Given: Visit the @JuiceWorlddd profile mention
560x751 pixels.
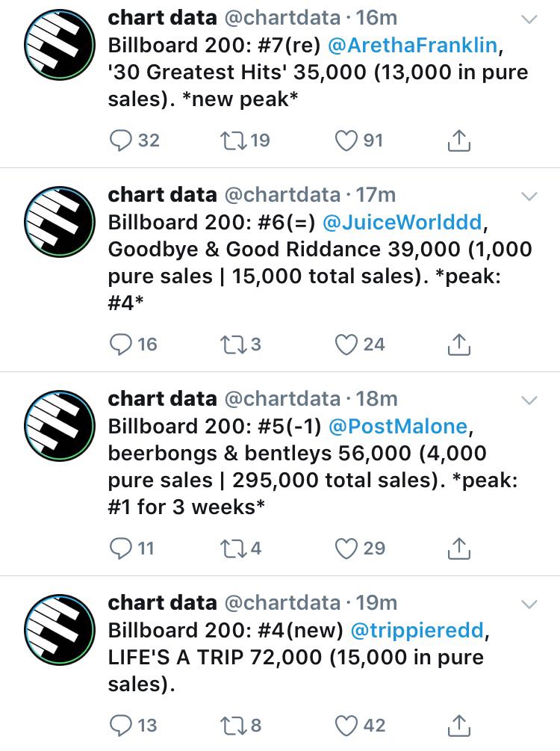Looking at the screenshot, I should [x=411, y=222].
